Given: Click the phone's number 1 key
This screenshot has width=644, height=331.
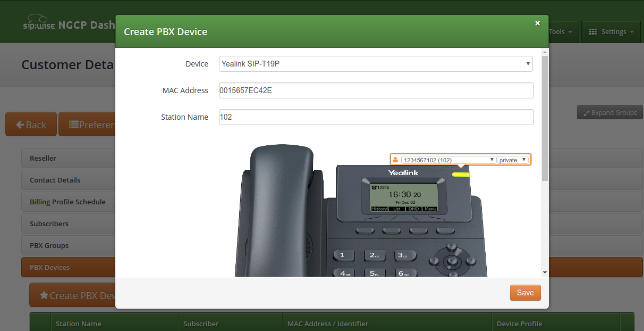Looking at the screenshot, I should click(x=344, y=255).
